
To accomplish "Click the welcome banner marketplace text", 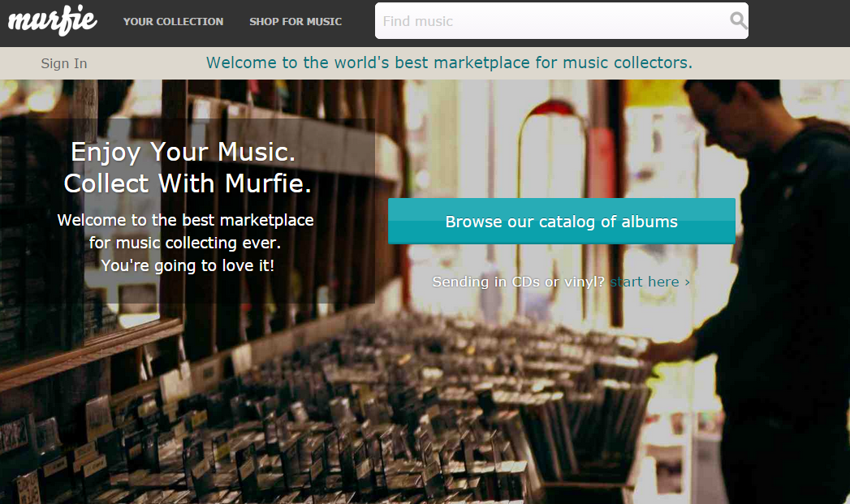I will (x=449, y=62).
